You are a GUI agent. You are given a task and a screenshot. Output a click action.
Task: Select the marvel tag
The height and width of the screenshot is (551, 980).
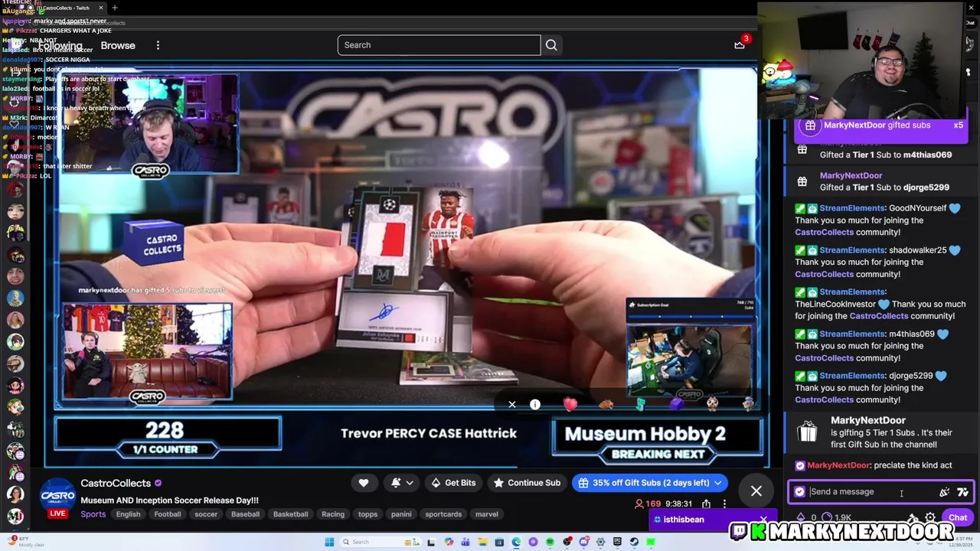[487, 514]
